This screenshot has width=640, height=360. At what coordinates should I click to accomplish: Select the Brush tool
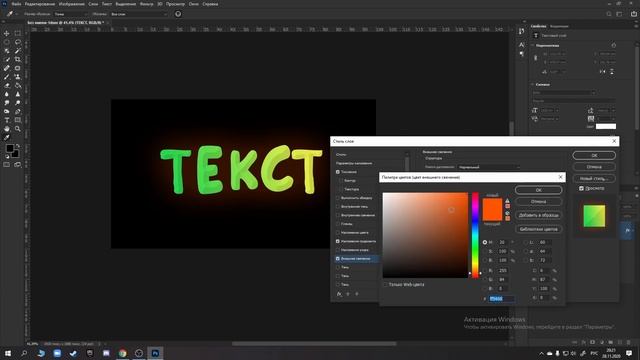(x=7, y=77)
